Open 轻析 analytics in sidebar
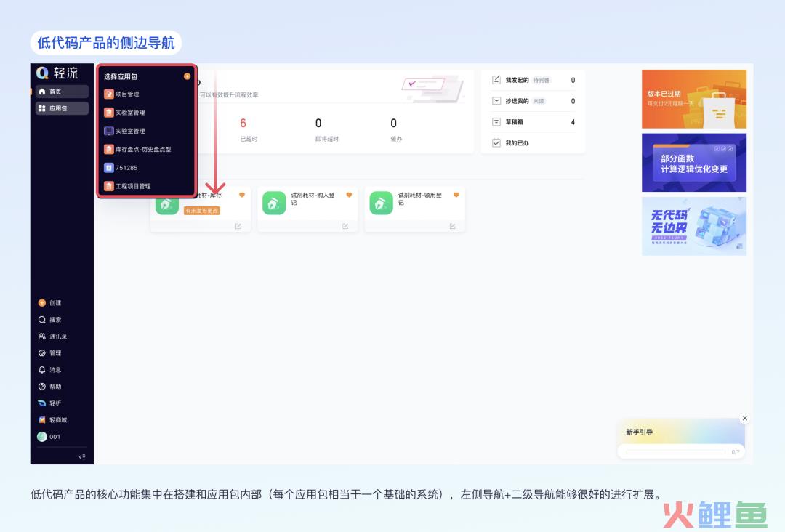Viewport: 785px width, 532px height. click(x=50, y=403)
